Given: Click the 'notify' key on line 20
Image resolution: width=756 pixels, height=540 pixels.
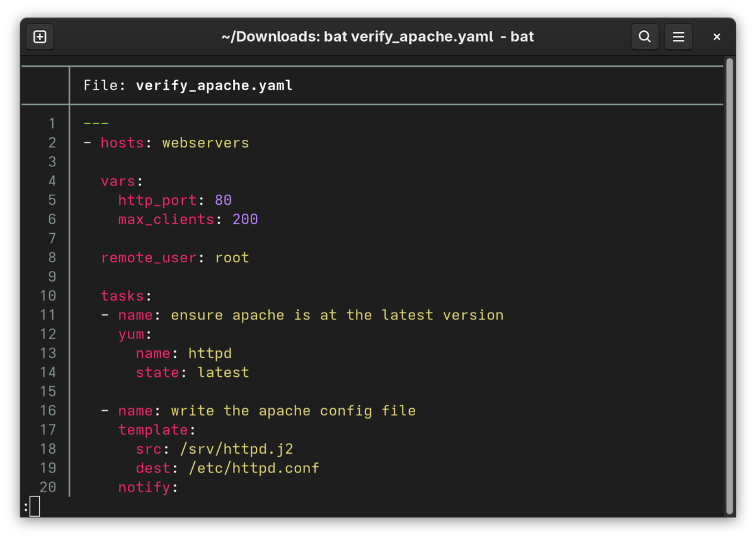Looking at the screenshot, I should click(144, 488).
